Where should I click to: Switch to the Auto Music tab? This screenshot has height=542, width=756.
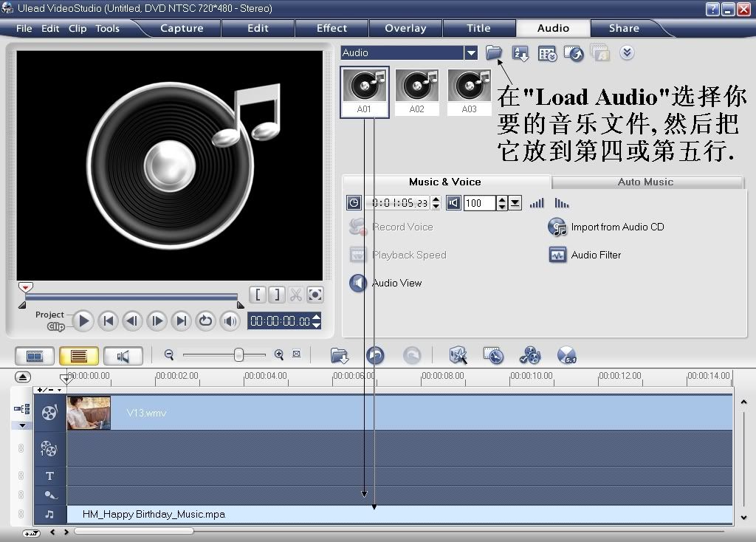click(645, 182)
